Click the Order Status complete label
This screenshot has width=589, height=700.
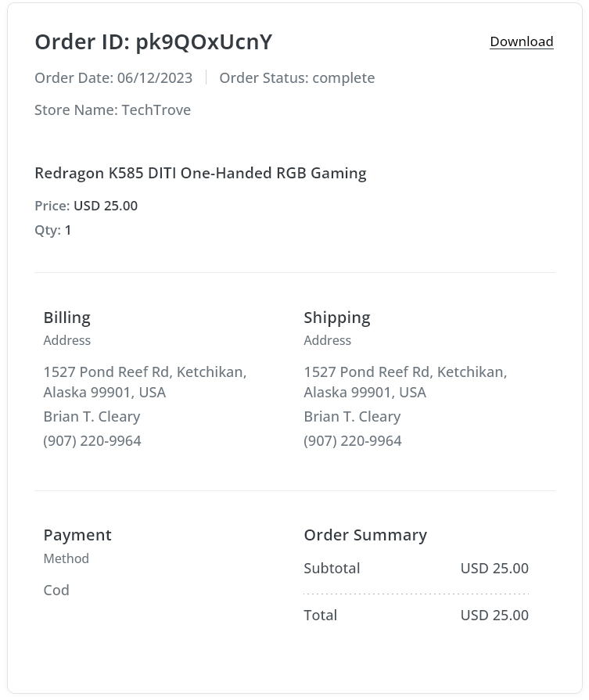[297, 77]
